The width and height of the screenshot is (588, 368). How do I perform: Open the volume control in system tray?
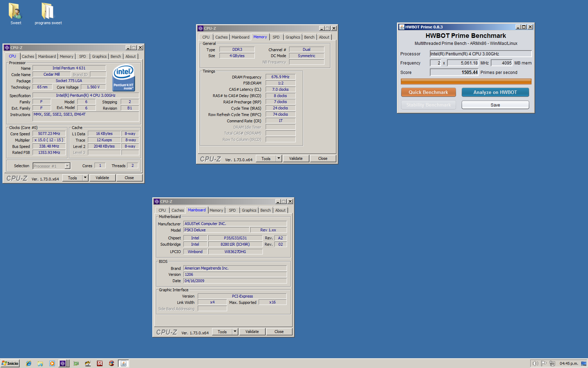point(535,363)
